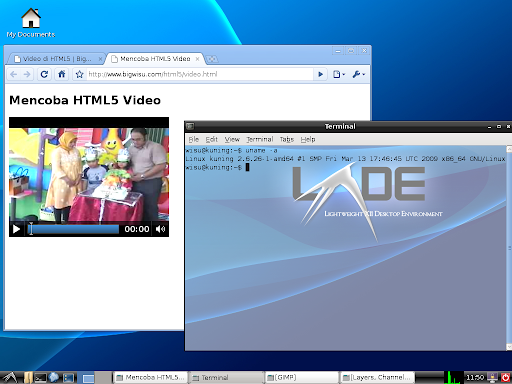Viewport: 512px width, 384px height.
Task: Switch to the second workspace in pager
Action: coord(104,378)
